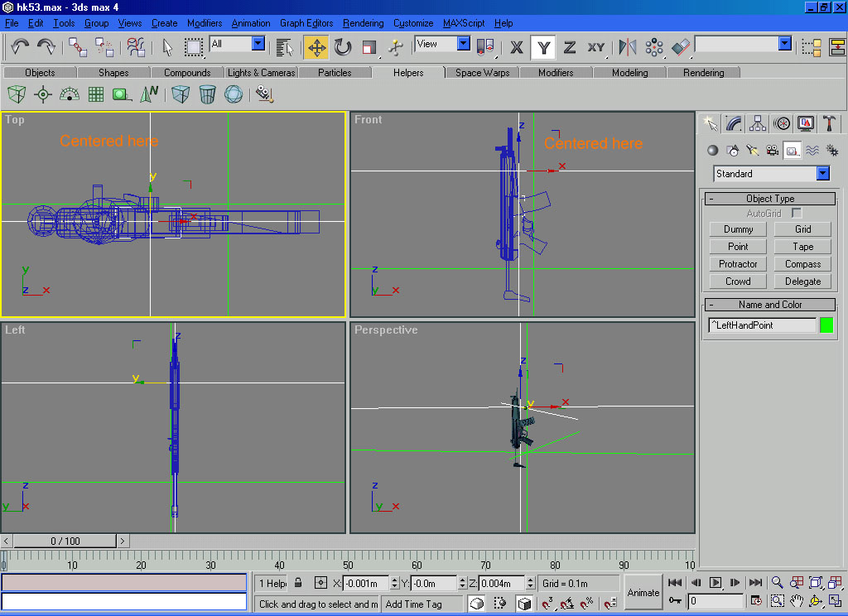Viewport: 848px width, 616px height.
Task: Switch to the Space Warps tab
Action: (482, 73)
